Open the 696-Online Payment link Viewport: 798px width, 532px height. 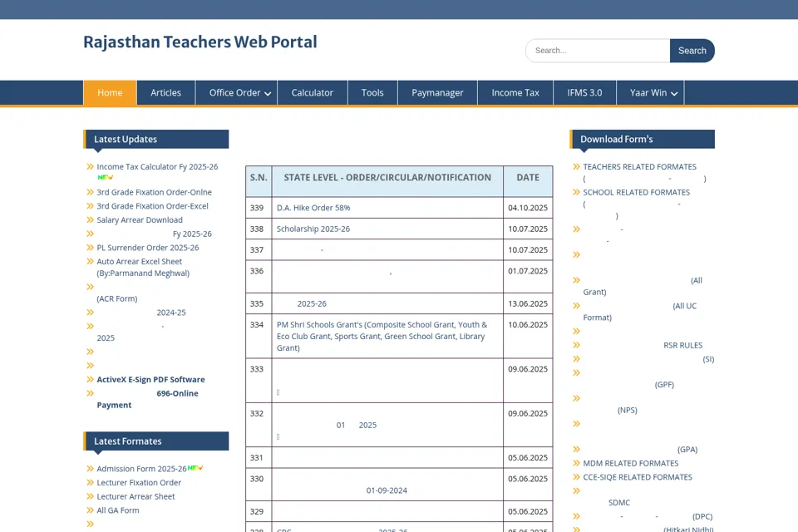pyautogui.click(x=148, y=399)
